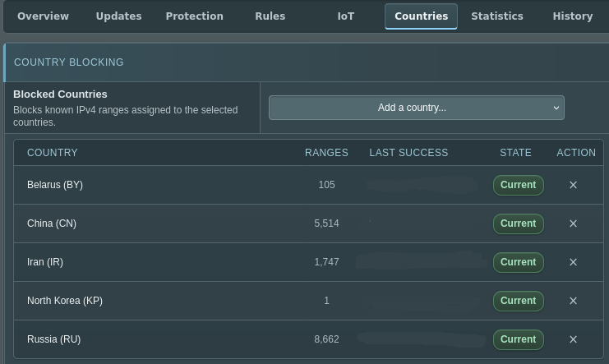Viewport: 609px width, 364px height.
Task: Remove China (CN) with its X icon
Action: 573,223
